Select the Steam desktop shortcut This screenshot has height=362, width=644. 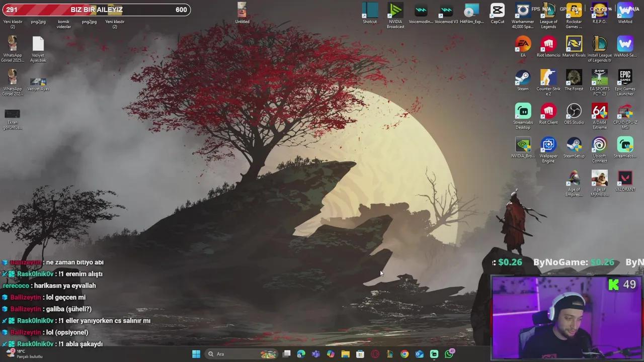click(523, 80)
